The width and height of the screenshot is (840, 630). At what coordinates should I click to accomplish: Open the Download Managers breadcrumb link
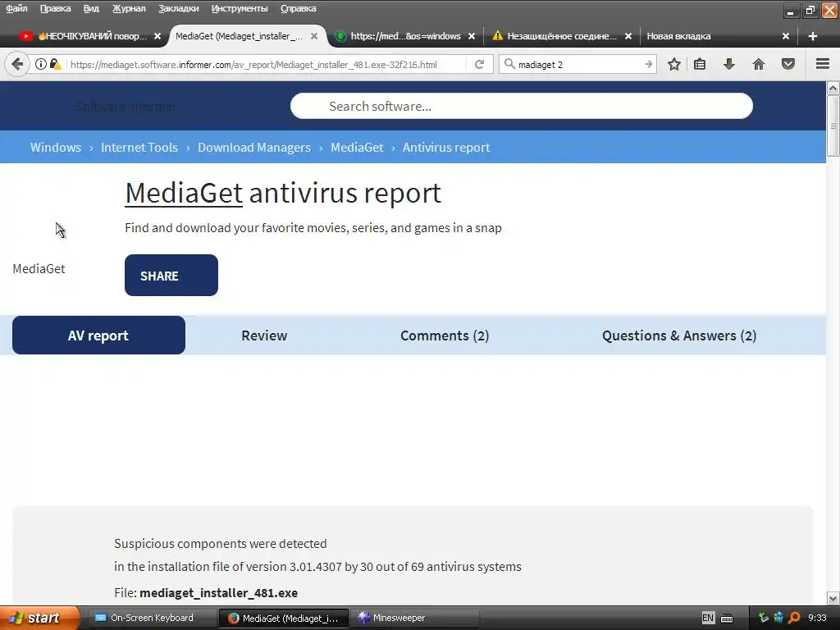click(x=254, y=148)
